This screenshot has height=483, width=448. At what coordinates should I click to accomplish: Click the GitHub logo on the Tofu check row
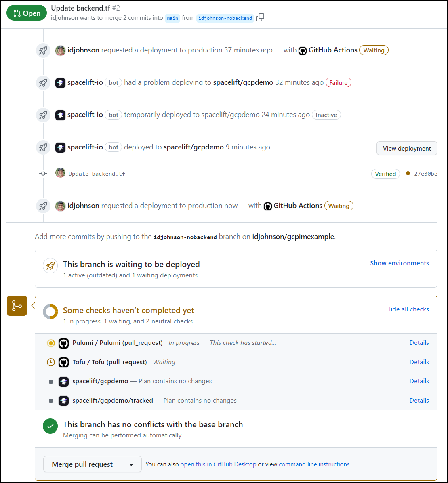(x=64, y=362)
